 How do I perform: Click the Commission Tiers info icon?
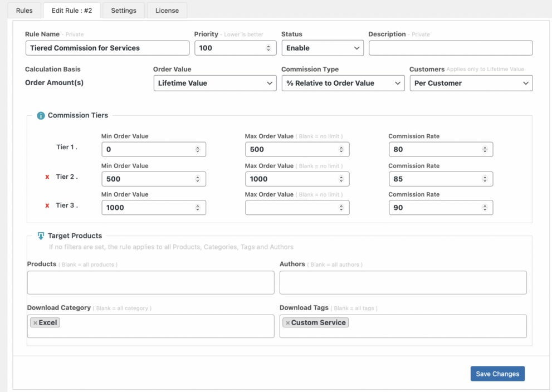pos(41,116)
